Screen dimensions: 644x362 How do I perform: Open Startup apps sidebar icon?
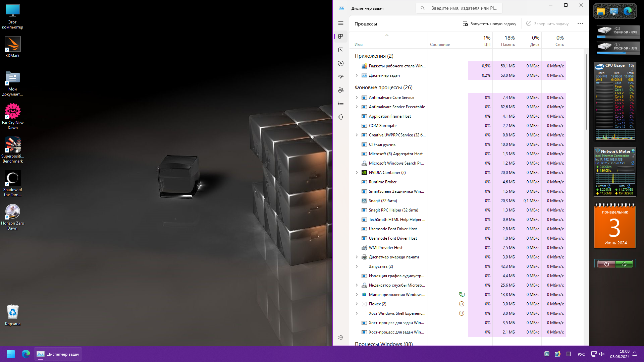341,77
